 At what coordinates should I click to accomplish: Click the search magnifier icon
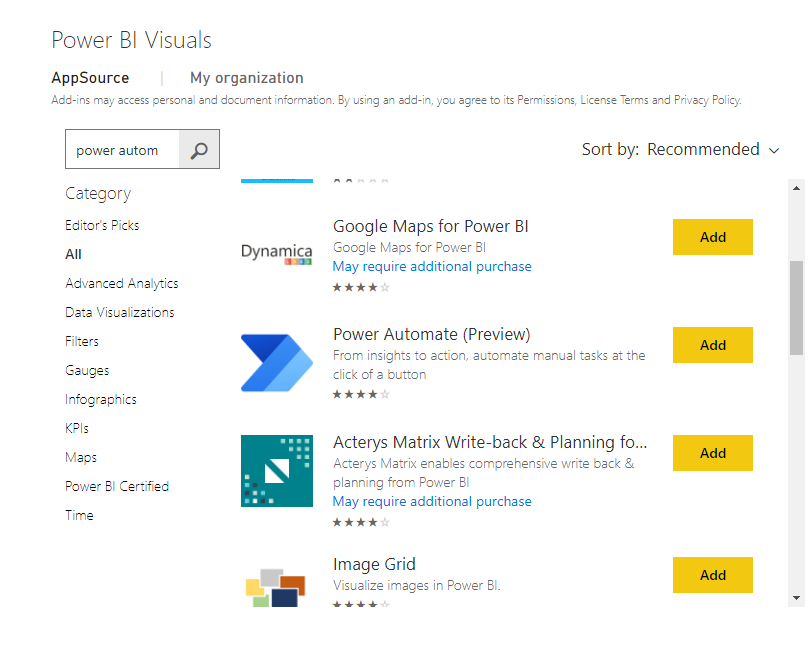[199, 150]
